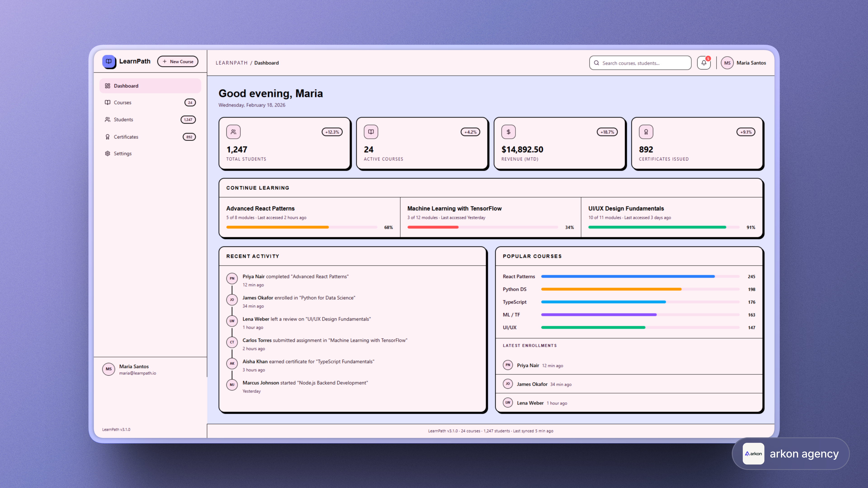Click the Dashboard grid icon in sidebar
Image resolution: width=868 pixels, height=488 pixels.
pyautogui.click(x=108, y=86)
